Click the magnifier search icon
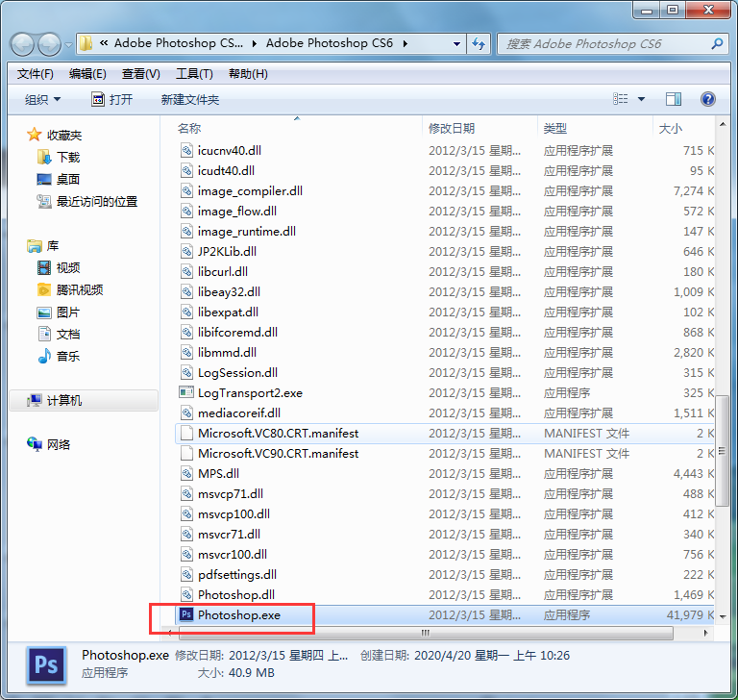738x700 pixels. [x=717, y=44]
